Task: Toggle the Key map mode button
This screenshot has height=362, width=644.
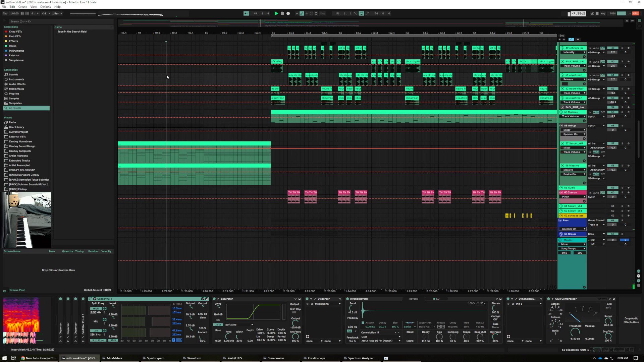Action: tap(603, 13)
